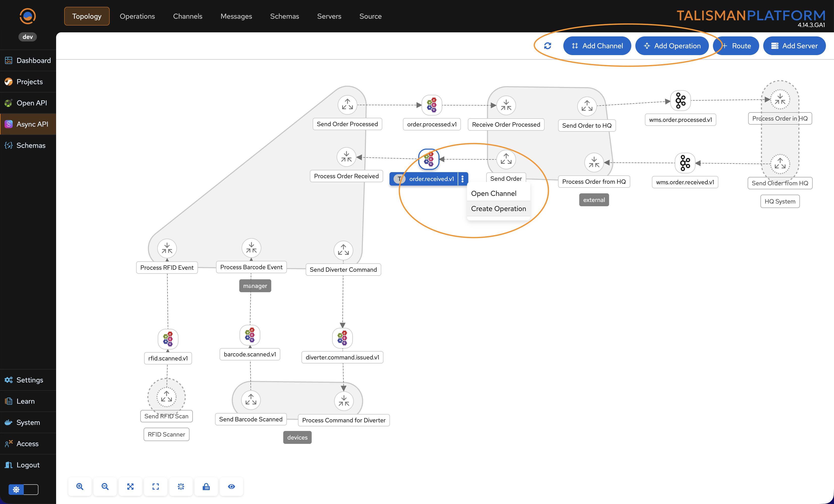Click the order.received.v1 T badge
Viewport: 834px width, 504px height.
pyautogui.click(x=399, y=179)
